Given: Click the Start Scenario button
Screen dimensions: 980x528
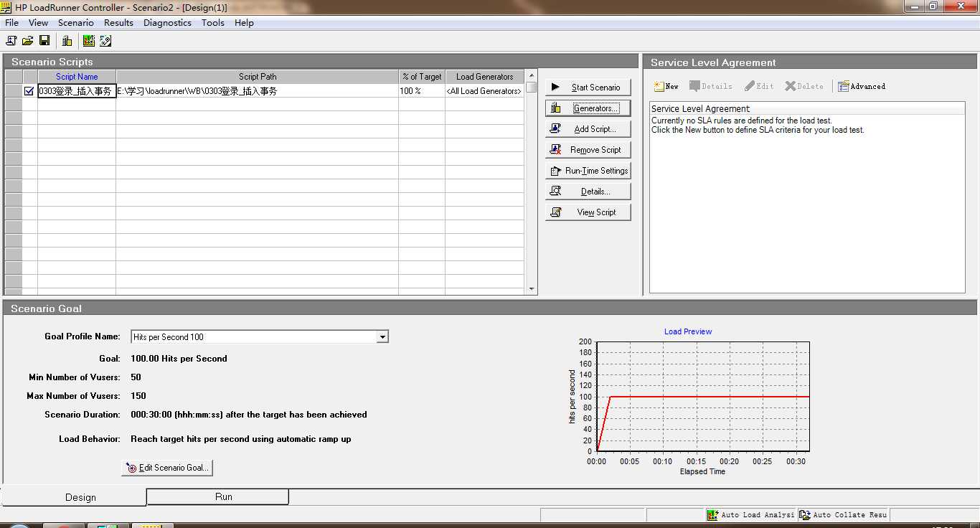Looking at the screenshot, I should point(588,87).
